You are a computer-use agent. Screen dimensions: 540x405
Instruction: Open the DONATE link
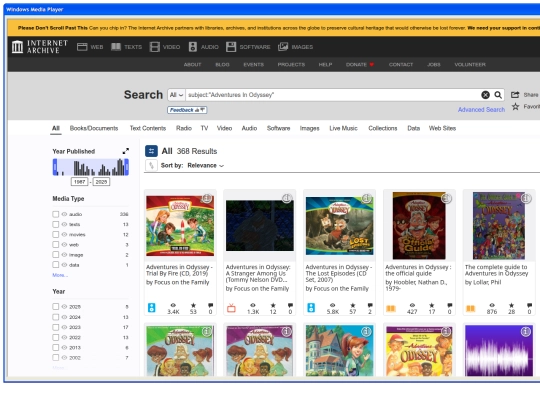click(360, 64)
